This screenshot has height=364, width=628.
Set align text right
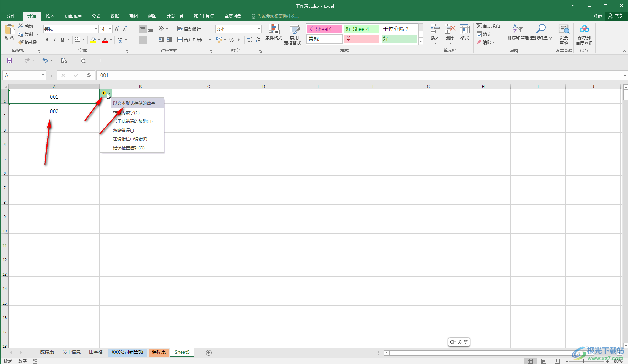[151, 40]
